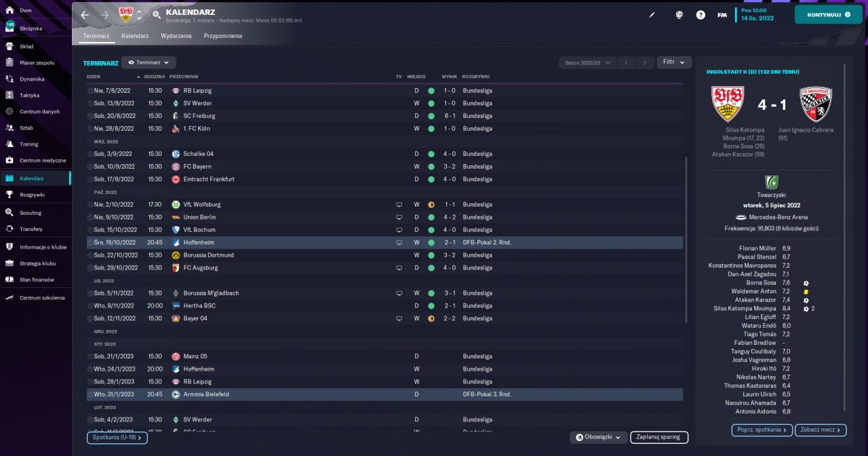Select Hoffenheim DFB-Pokal 2. Rnd. row
This screenshot has height=456, width=868.
click(384, 243)
